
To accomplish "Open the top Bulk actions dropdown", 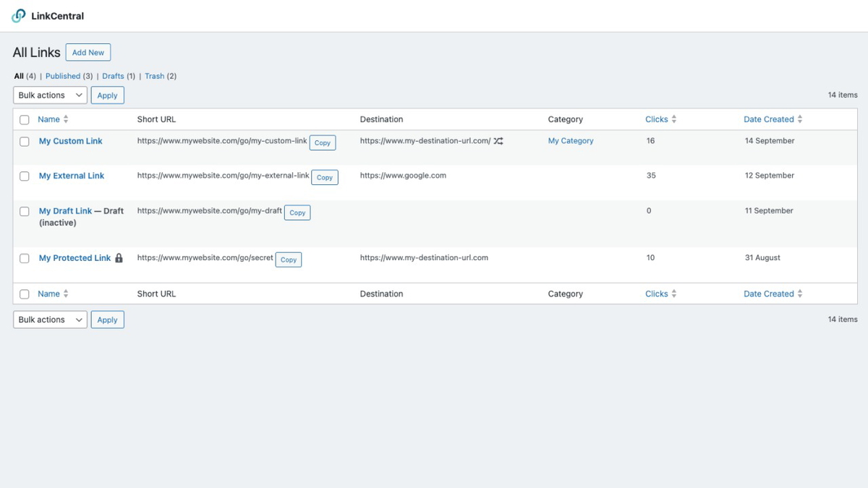I will (x=49, y=95).
